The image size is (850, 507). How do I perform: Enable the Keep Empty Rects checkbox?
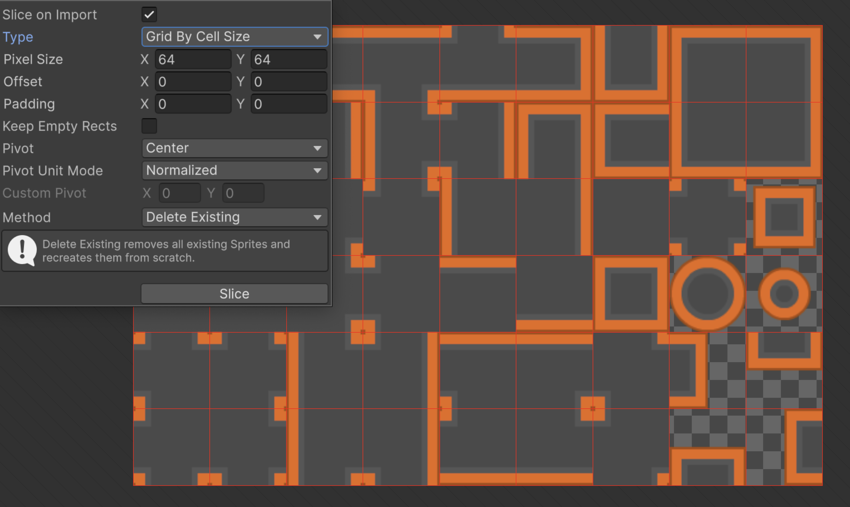click(x=149, y=126)
